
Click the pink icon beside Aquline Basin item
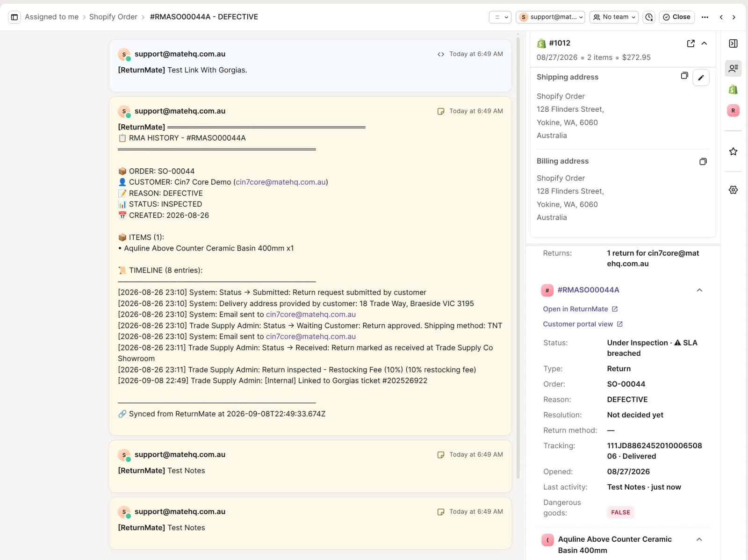click(x=547, y=540)
